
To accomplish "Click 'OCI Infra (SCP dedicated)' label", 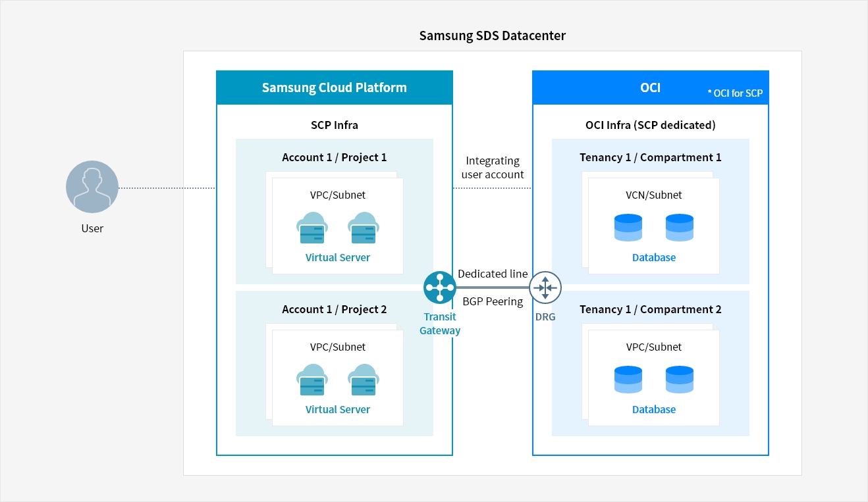I will click(651, 125).
